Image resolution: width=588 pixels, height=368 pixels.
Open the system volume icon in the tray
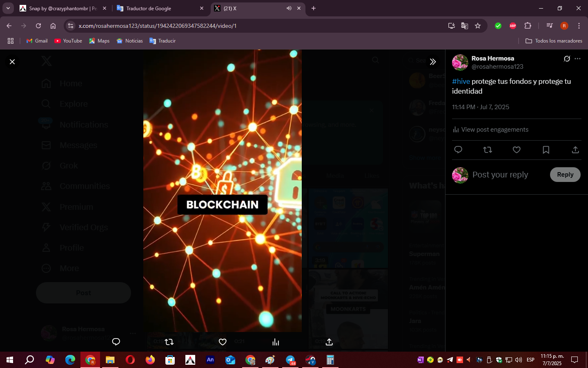519,360
